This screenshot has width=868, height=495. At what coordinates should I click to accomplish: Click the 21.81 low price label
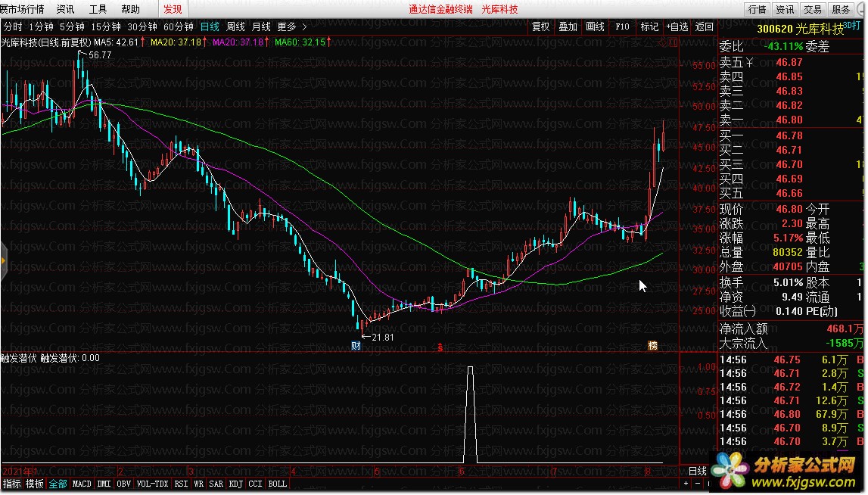tap(382, 338)
